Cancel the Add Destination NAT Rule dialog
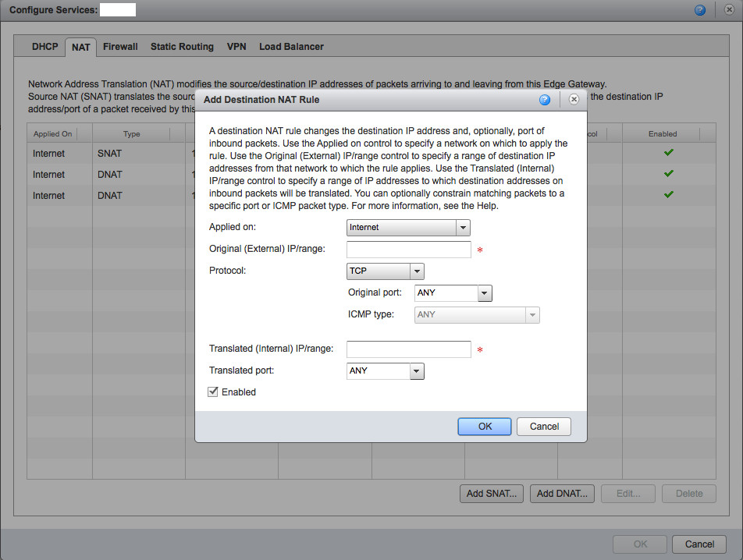The height and width of the screenshot is (560, 743). [x=544, y=427]
